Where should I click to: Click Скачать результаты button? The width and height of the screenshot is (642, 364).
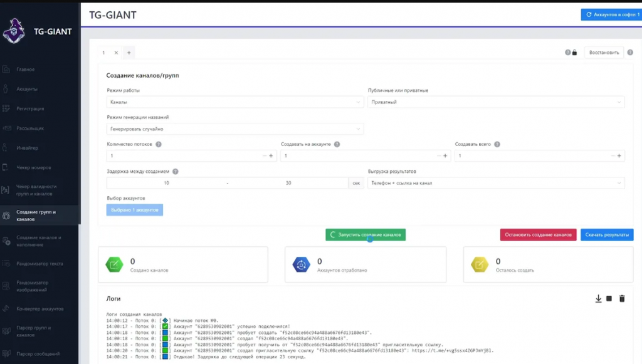point(607,235)
